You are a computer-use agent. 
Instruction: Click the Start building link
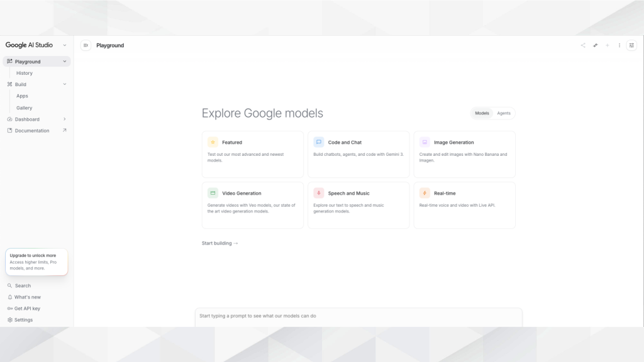(219, 243)
